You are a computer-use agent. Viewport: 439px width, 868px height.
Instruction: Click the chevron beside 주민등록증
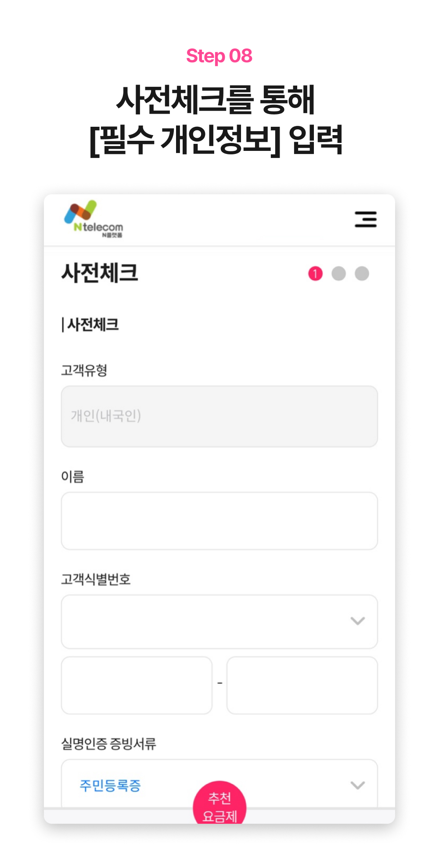tap(358, 785)
